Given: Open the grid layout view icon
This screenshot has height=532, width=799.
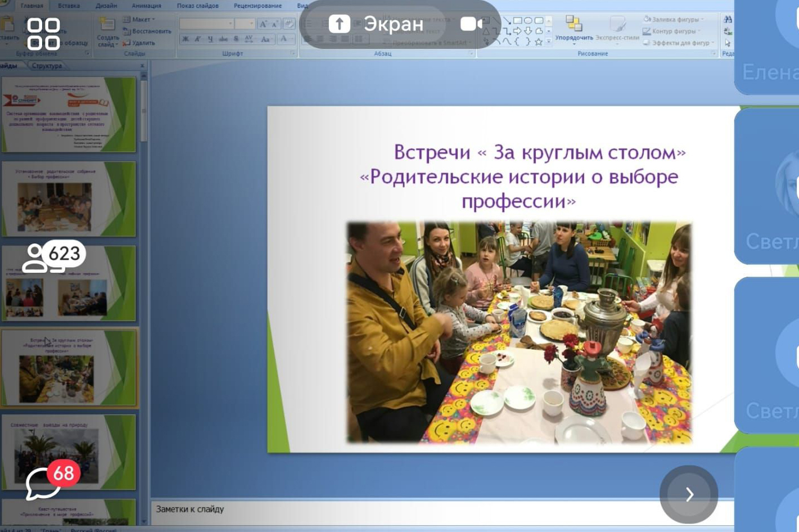Looking at the screenshot, I should 43,34.
